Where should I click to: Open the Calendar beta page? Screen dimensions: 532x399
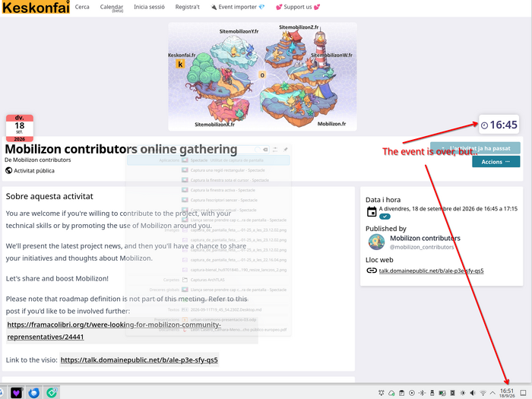click(x=112, y=8)
